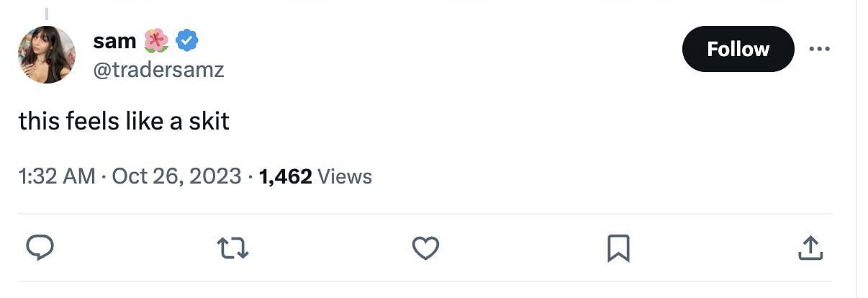This screenshot has height=298, width=868.
Task: Select the tweet text this feels like a skit
Action: 124,121
